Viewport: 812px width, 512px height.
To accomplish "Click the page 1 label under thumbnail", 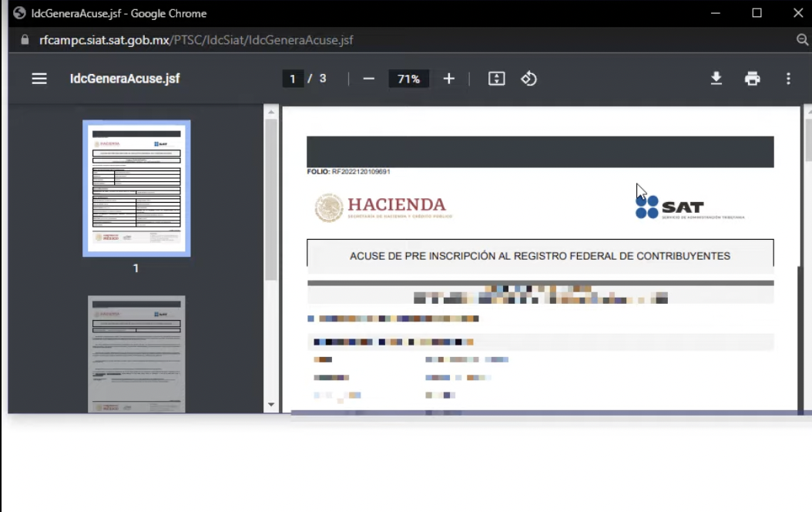I will click(x=136, y=268).
